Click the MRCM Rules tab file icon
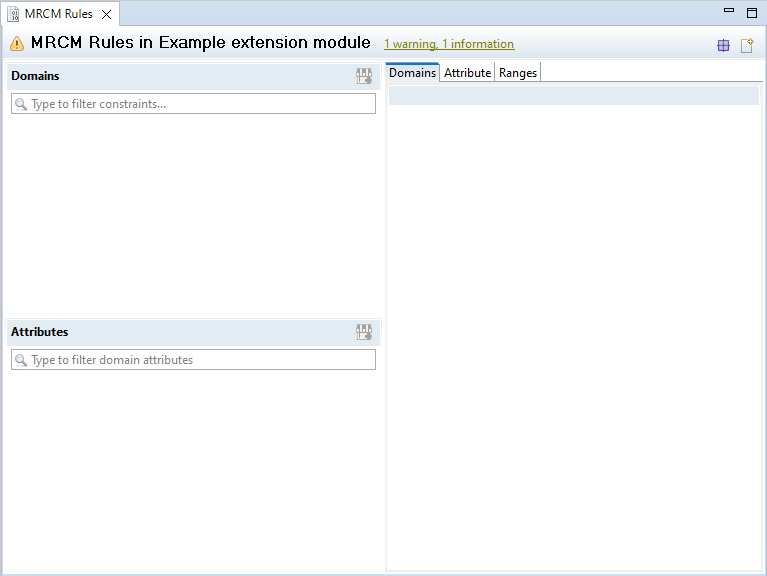 pos(14,14)
